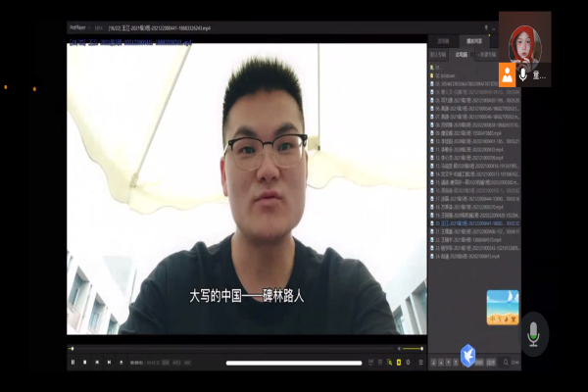The image size is (588, 392).
Task: Switch to the 播放列表 tab
Action: click(x=474, y=42)
